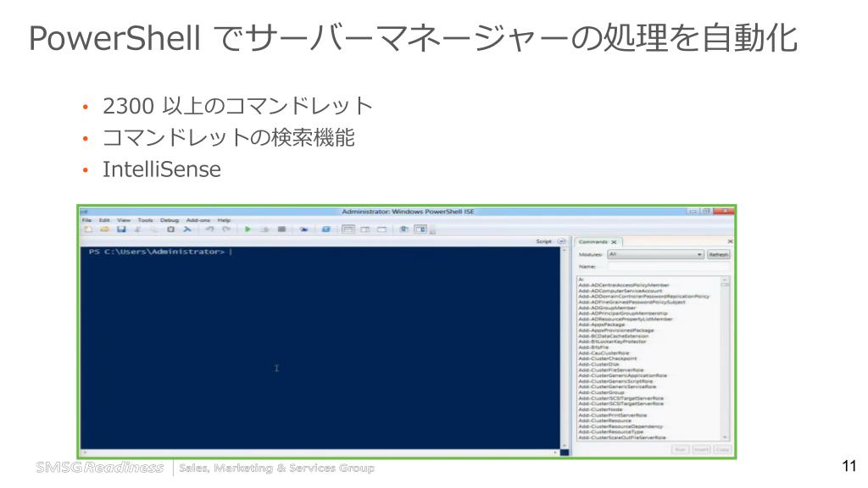Open the Add-ons menu
This screenshot has width=868, height=488.
coord(198,220)
